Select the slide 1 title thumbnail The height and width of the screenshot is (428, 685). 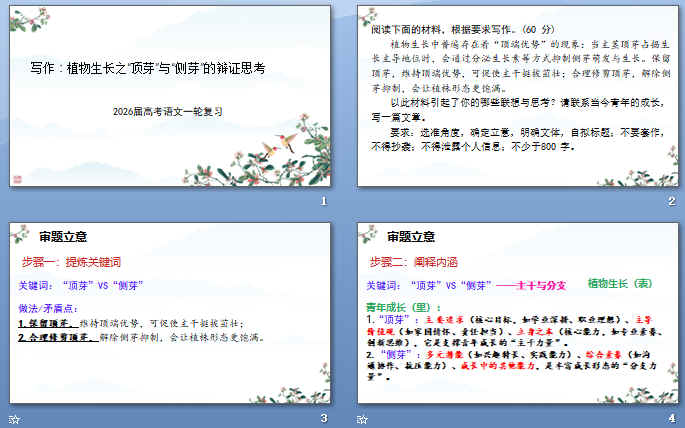169,96
